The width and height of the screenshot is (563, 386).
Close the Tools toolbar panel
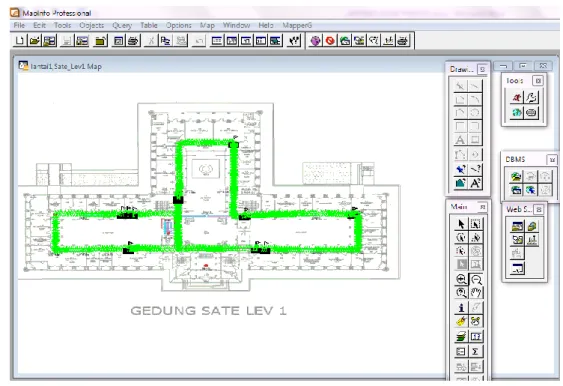pyautogui.click(x=538, y=81)
